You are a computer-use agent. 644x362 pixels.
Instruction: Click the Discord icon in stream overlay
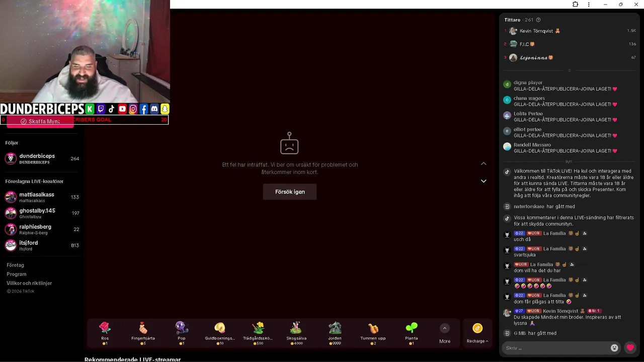154,109
